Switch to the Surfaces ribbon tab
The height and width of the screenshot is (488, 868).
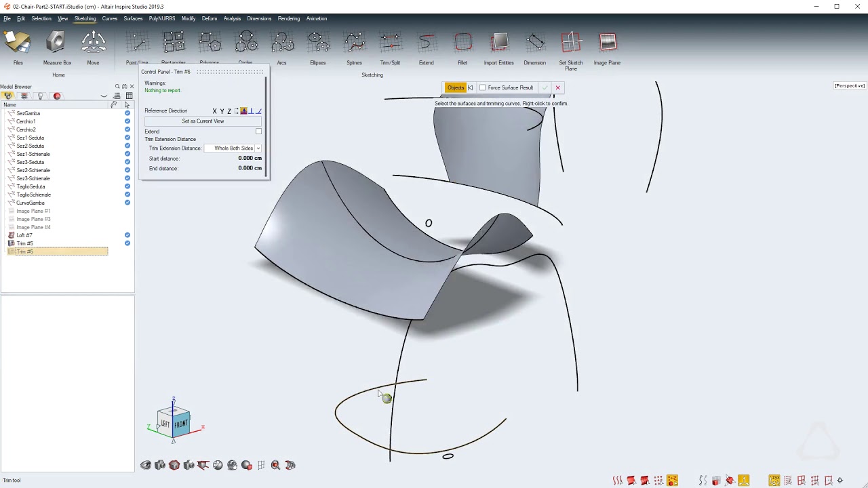133,18
